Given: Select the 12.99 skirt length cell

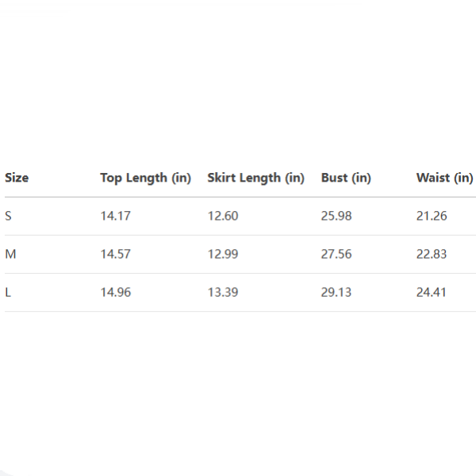Looking at the screenshot, I should coord(223,254).
